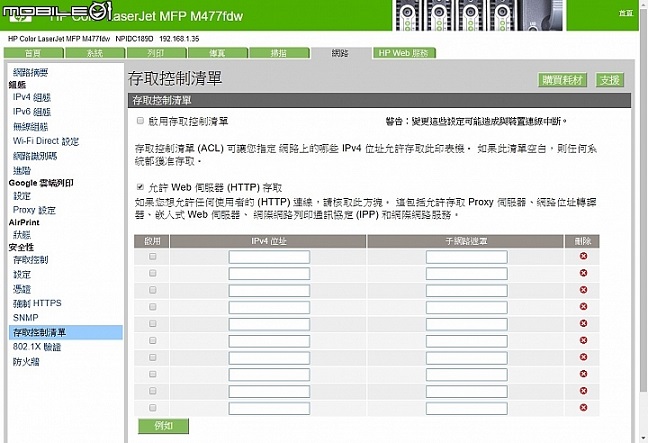Click the first row IPv4 位址 field
This screenshot has height=443, width=648.
coord(269,257)
